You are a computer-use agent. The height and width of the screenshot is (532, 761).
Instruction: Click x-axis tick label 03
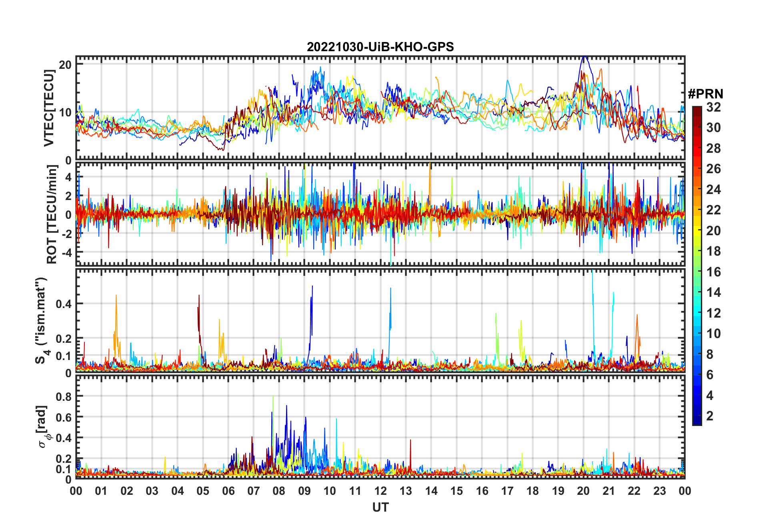tap(152, 491)
